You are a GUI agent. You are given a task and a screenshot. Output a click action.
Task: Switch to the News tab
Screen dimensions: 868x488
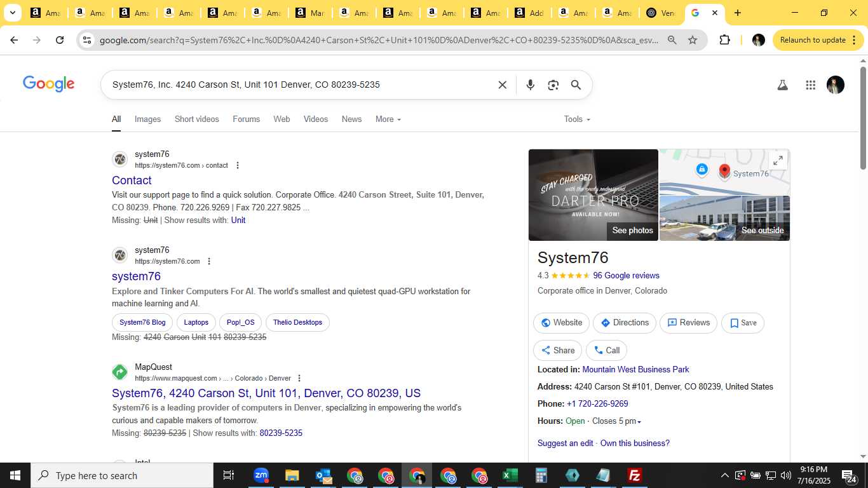351,119
